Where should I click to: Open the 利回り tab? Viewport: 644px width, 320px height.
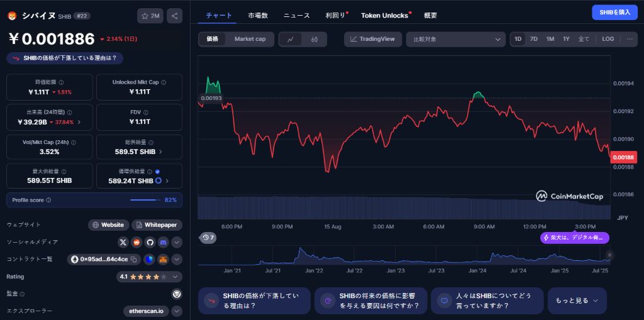point(336,15)
